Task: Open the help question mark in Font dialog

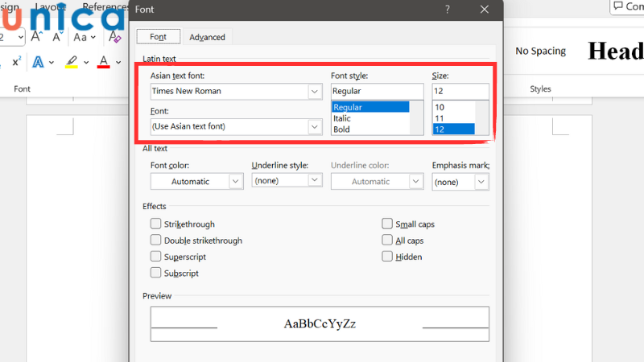Action: [x=448, y=10]
